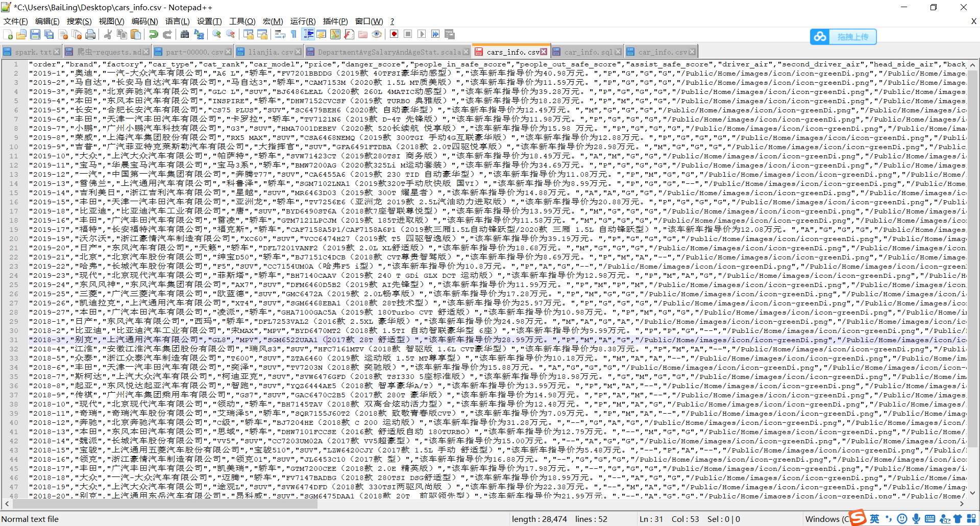Click the Paste clipboard icon
980x526 pixels.
(136, 34)
